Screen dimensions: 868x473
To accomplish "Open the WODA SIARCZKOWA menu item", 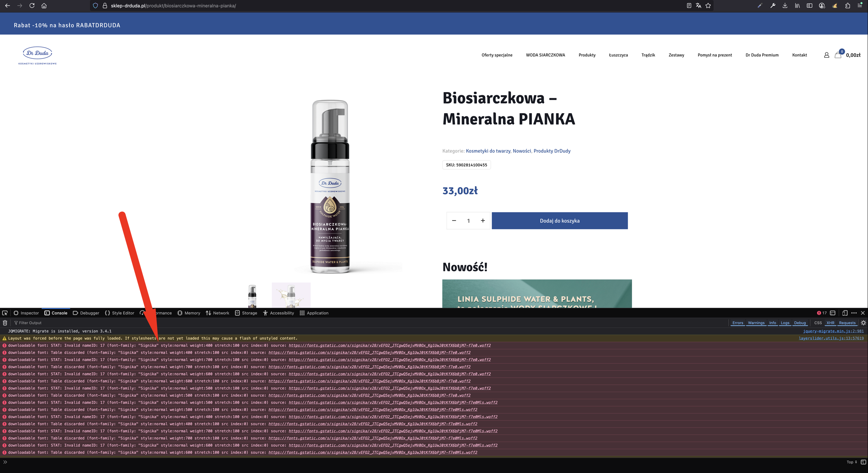I will [x=546, y=55].
